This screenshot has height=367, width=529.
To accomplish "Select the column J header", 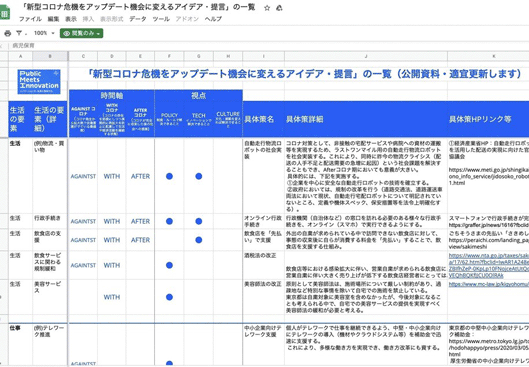I will click(x=366, y=56).
